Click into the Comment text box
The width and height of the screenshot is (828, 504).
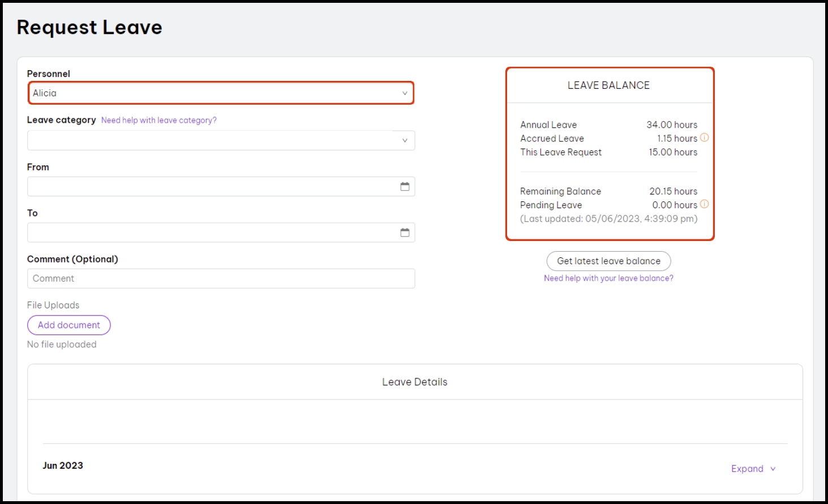221,278
